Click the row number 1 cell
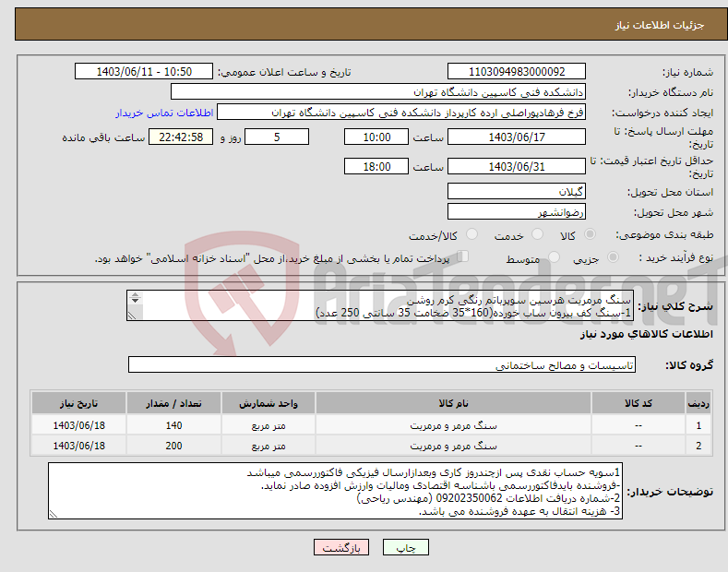The image size is (728, 572). [x=698, y=425]
